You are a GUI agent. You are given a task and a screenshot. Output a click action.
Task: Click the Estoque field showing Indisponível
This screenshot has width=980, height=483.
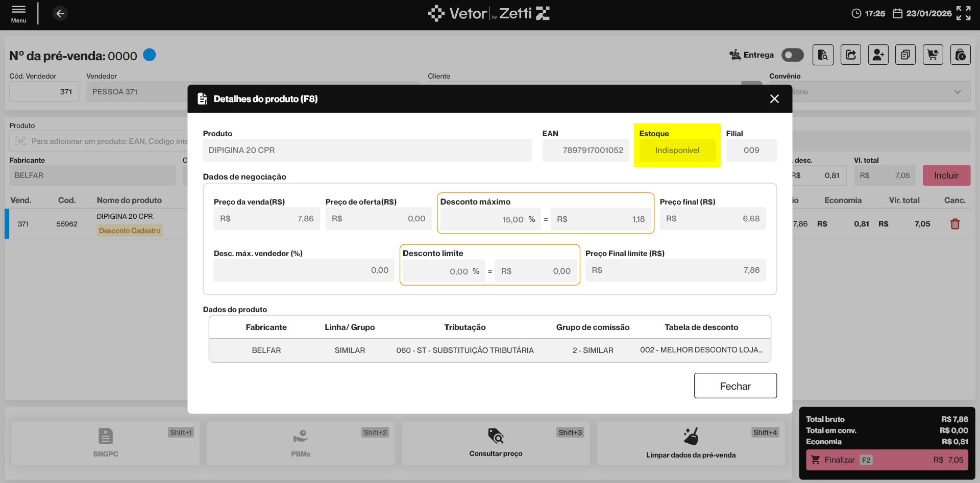pos(677,150)
